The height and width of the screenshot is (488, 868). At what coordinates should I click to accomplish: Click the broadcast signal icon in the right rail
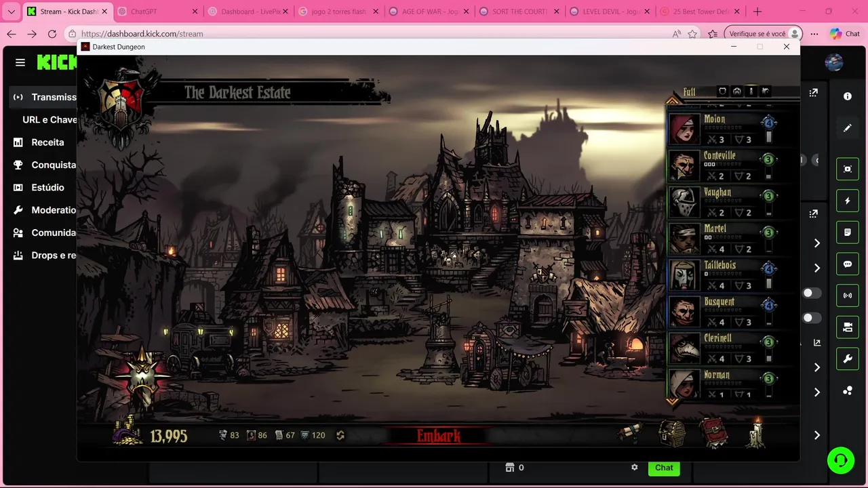[x=847, y=296]
